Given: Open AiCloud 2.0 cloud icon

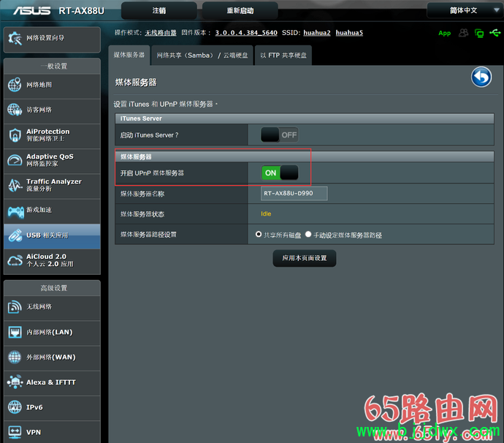Looking at the screenshot, I should click(15, 260).
